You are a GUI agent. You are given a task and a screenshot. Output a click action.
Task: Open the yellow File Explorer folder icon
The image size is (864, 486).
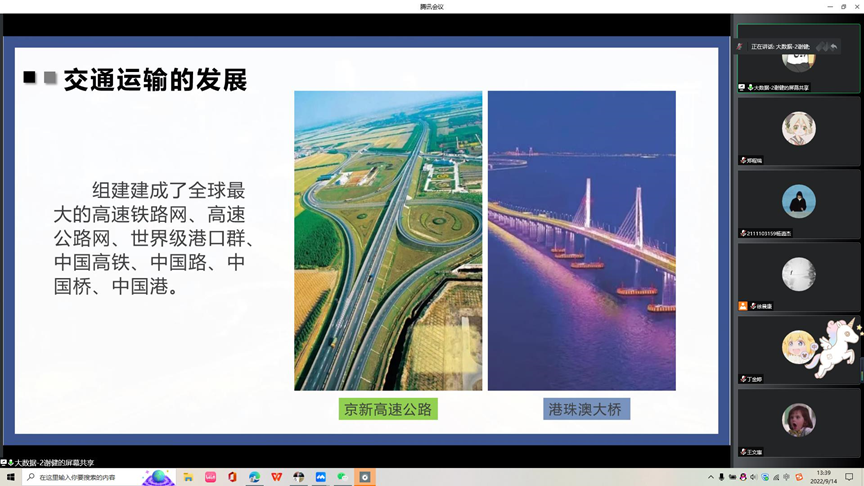point(188,478)
